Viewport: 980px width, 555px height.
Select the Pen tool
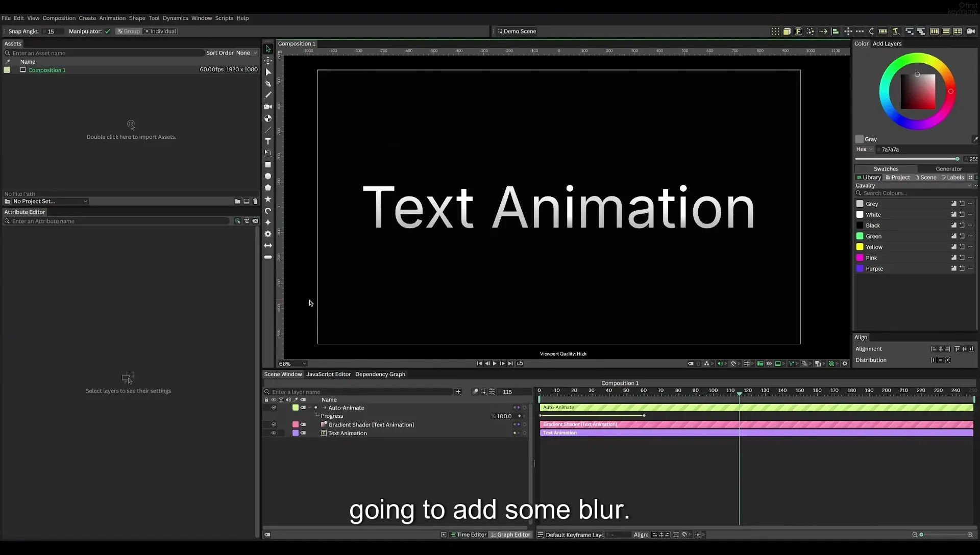[267, 84]
